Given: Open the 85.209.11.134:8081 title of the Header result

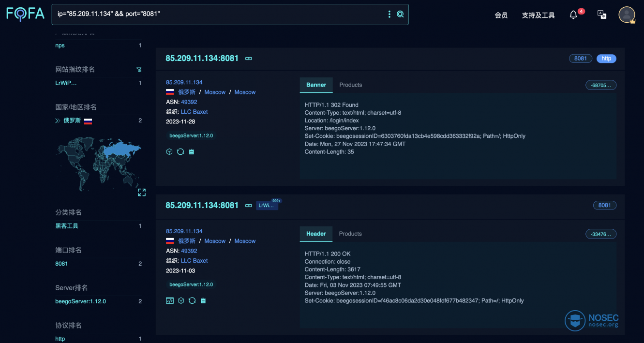Looking at the screenshot, I should (202, 205).
